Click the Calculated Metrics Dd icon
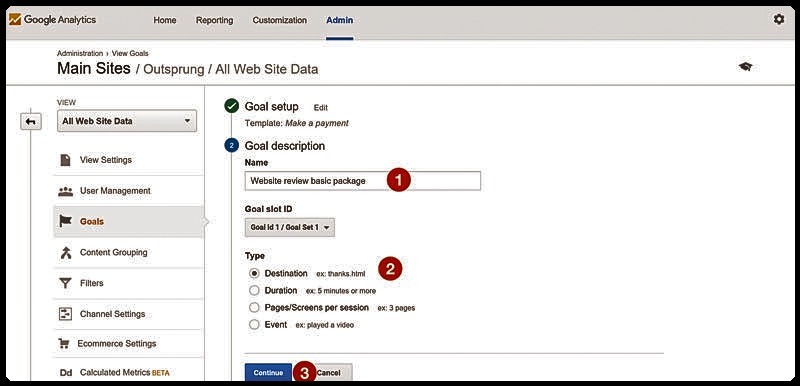 [66, 373]
